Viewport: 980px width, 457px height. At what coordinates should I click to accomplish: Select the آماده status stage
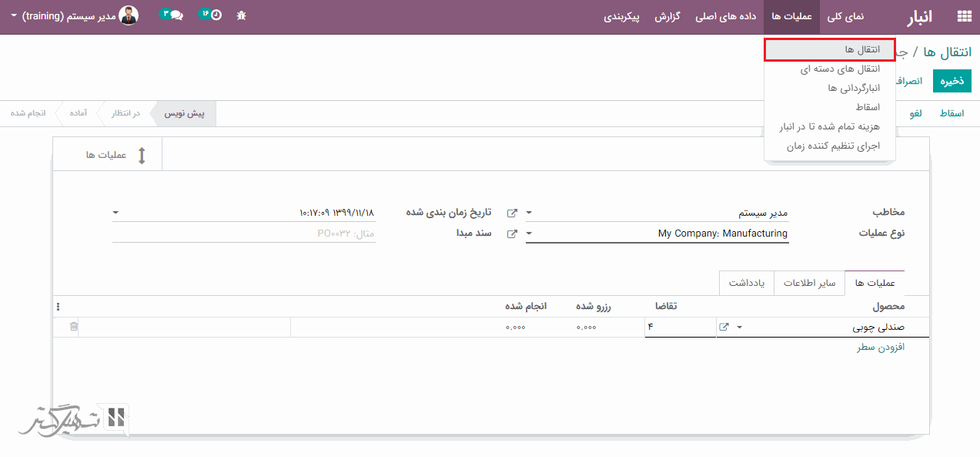click(77, 114)
